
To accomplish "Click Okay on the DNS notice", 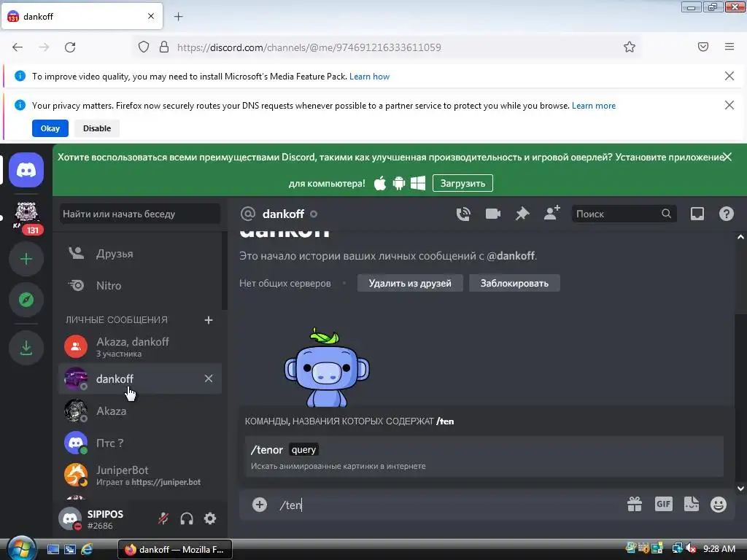I will 50,128.
